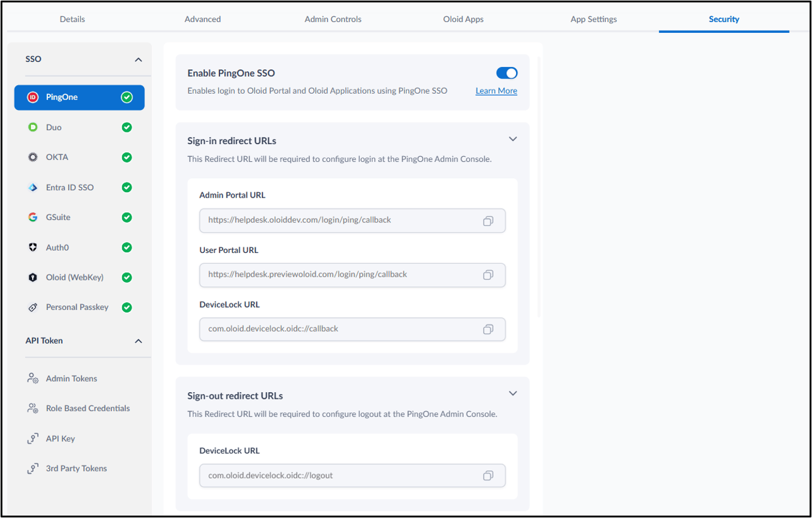Click the Entra ID SSO diamond icon

(33, 187)
